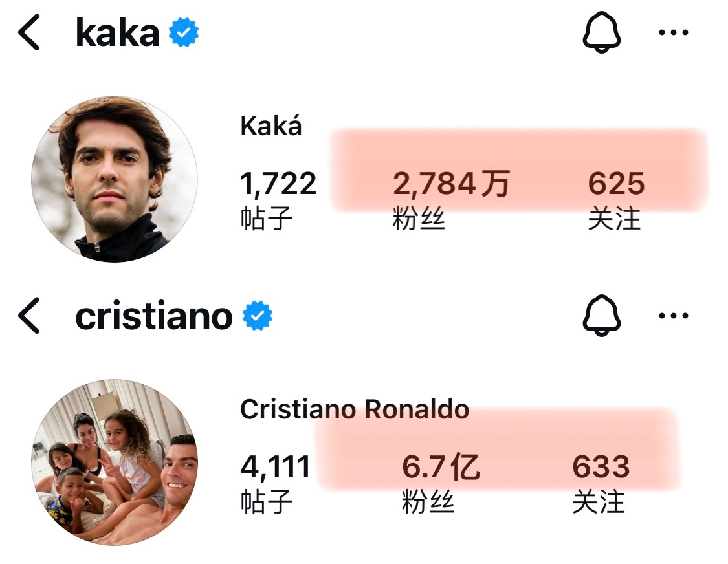
Task: Open the three-dot menu on kaka profile
Action: pyautogui.click(x=673, y=32)
